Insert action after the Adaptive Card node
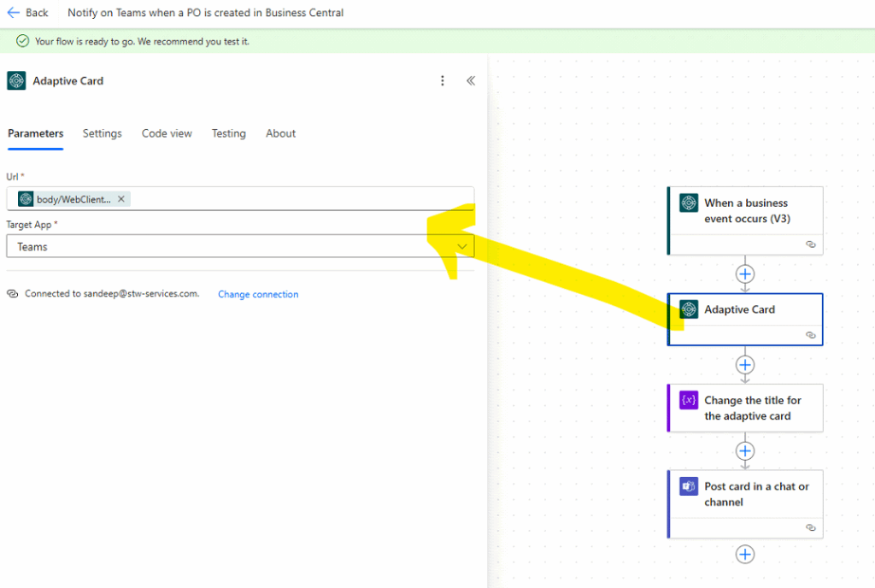The image size is (875, 588). (x=745, y=365)
